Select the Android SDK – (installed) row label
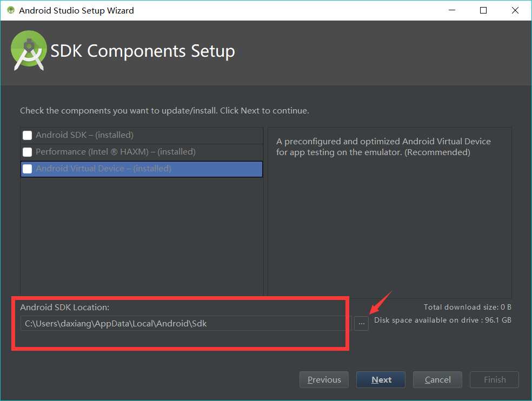Image resolution: width=532 pixels, height=401 pixels. click(x=84, y=135)
